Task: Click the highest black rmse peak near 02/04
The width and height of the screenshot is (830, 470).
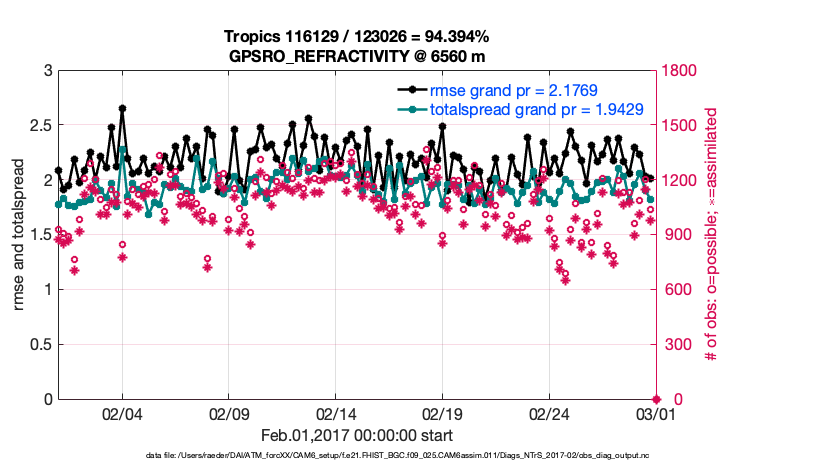Action: 122,108
